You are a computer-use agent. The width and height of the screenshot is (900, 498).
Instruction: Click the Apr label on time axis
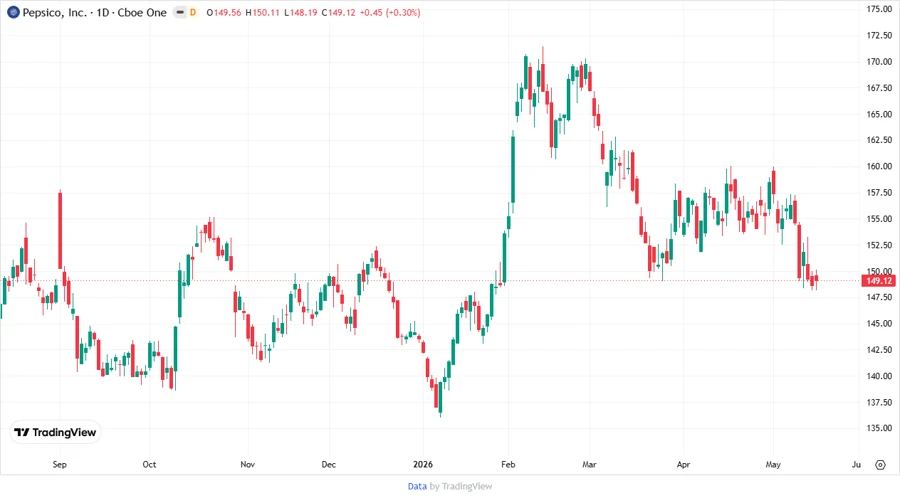coord(683,464)
